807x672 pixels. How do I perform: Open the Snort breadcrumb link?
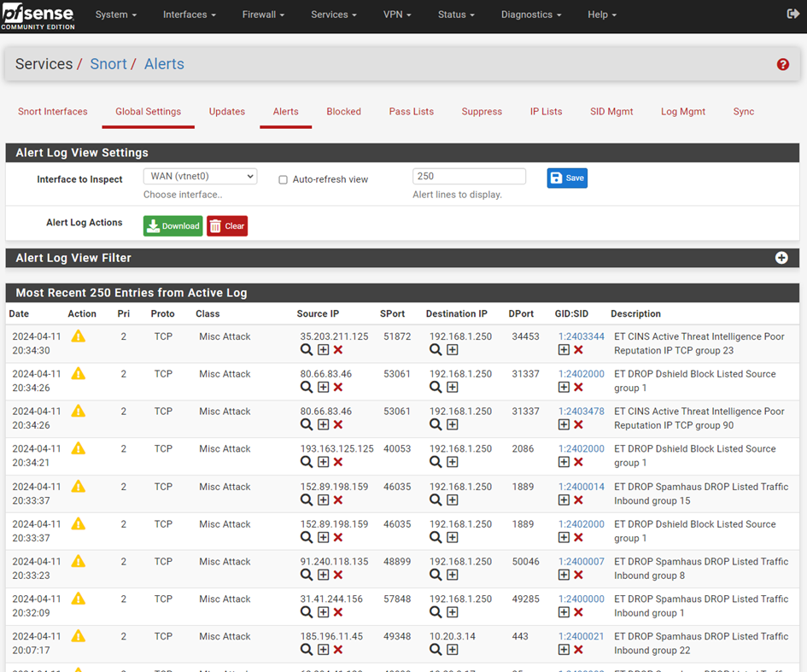pos(108,64)
